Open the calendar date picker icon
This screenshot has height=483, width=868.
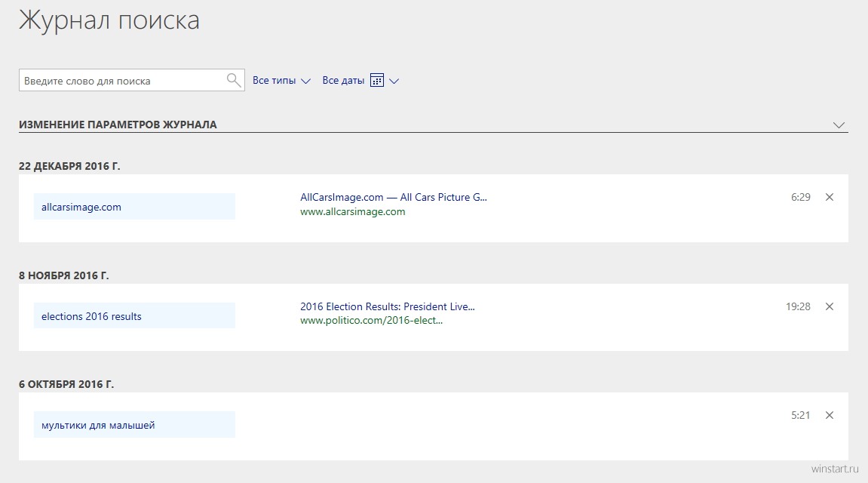tap(377, 80)
